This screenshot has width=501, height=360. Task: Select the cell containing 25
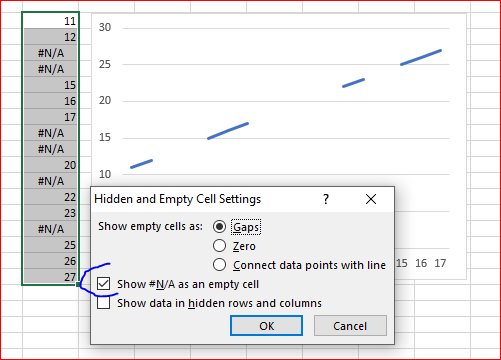tap(51, 245)
